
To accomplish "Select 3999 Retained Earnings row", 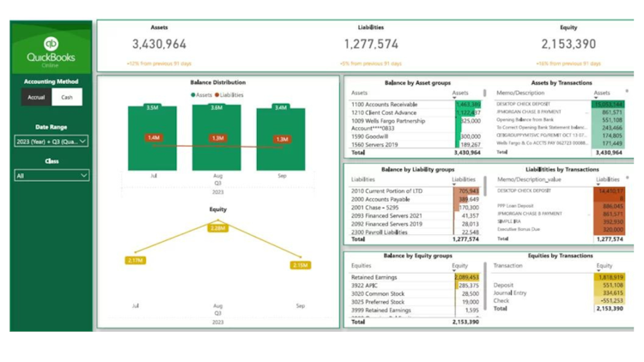I will [x=415, y=311].
